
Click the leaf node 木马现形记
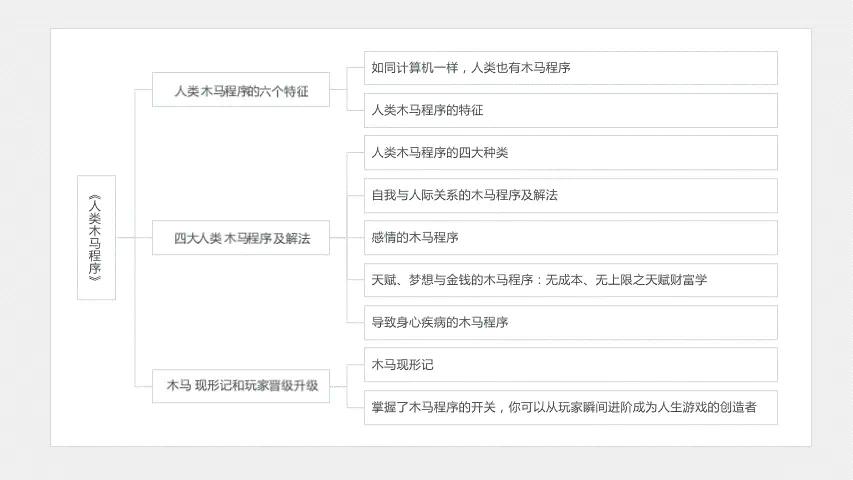tap(571, 365)
